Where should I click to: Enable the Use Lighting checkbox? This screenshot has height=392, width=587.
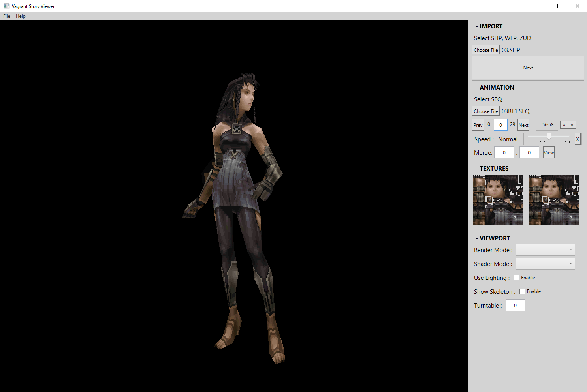point(516,278)
